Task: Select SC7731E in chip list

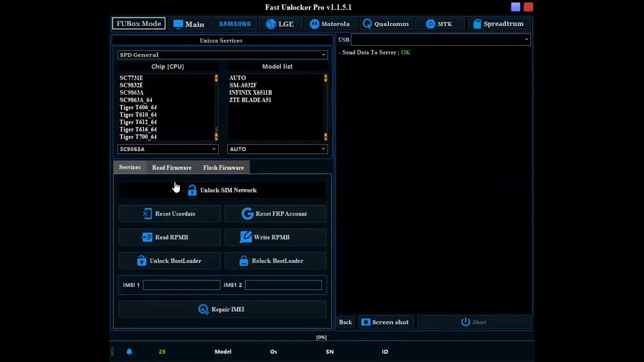Action: coord(131,78)
